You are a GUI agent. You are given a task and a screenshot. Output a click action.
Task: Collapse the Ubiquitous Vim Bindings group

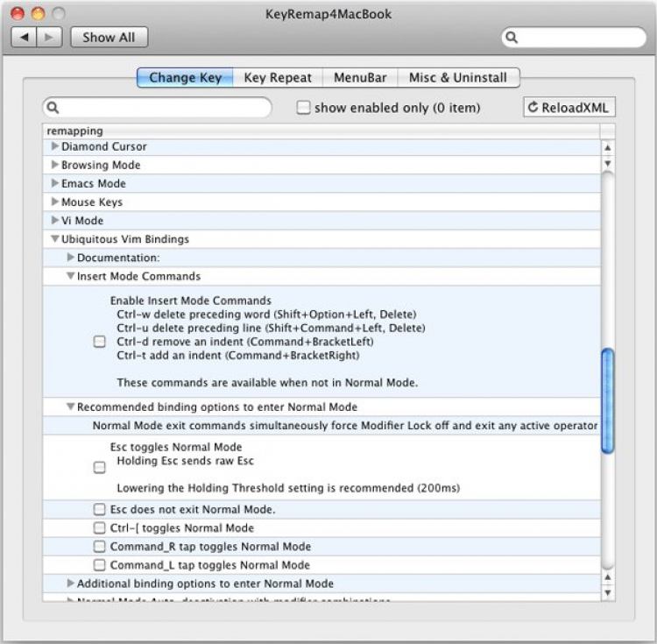tap(54, 239)
